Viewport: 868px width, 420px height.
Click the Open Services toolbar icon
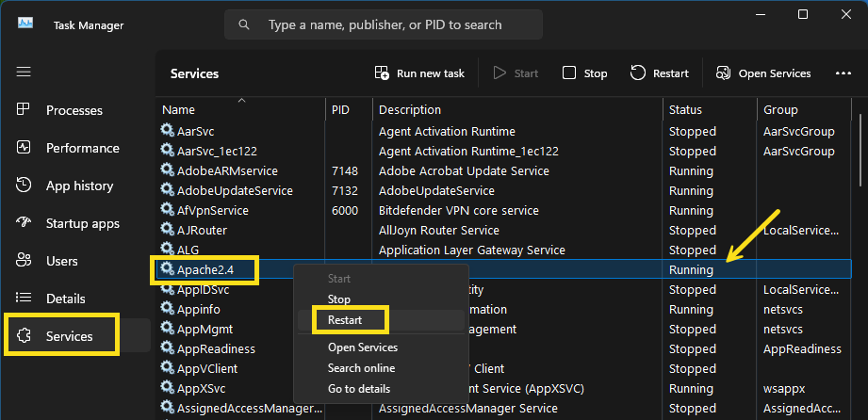(723, 73)
